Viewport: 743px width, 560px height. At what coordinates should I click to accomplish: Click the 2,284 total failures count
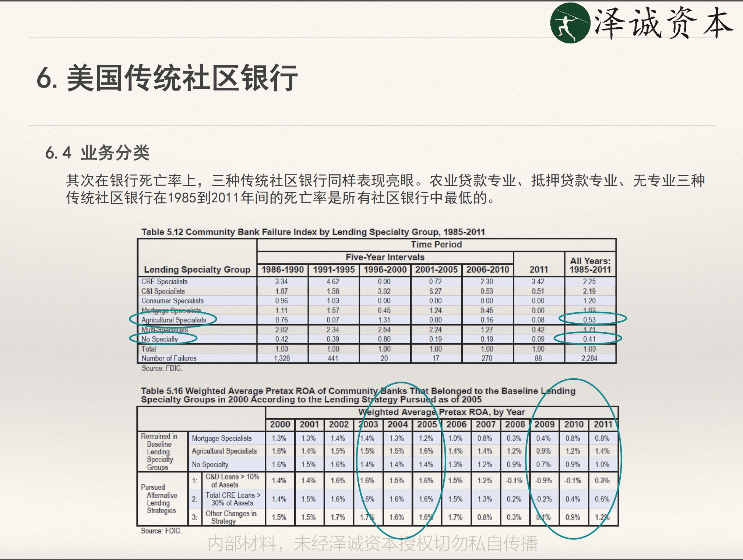(589, 358)
